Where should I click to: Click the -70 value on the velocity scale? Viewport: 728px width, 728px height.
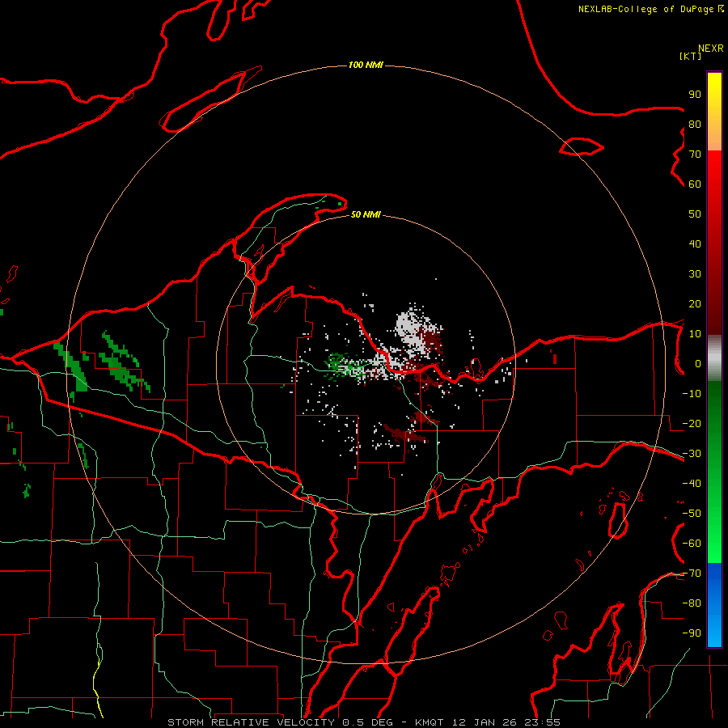coord(692,574)
